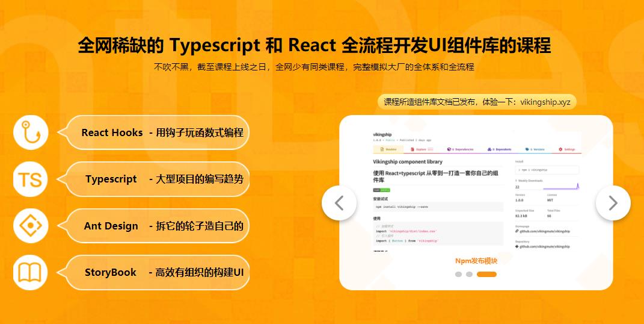Advance carousel with the right chevron
The height and width of the screenshot is (324, 644).
pos(613,203)
